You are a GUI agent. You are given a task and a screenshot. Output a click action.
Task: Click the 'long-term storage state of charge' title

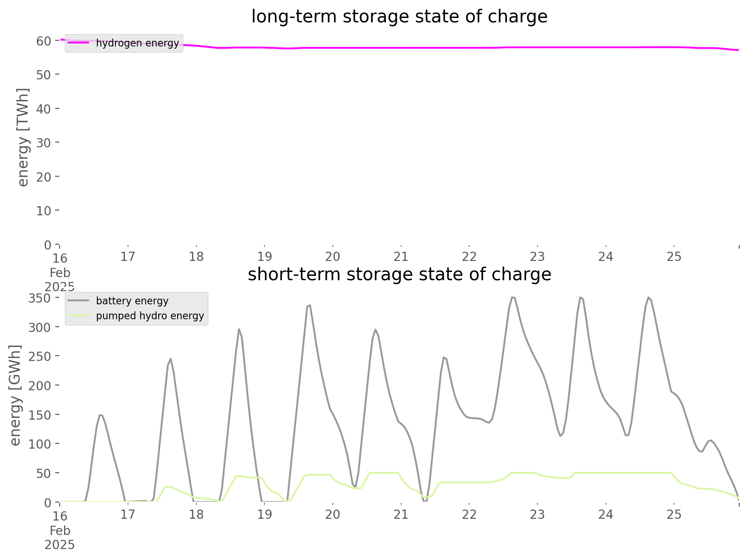click(399, 17)
